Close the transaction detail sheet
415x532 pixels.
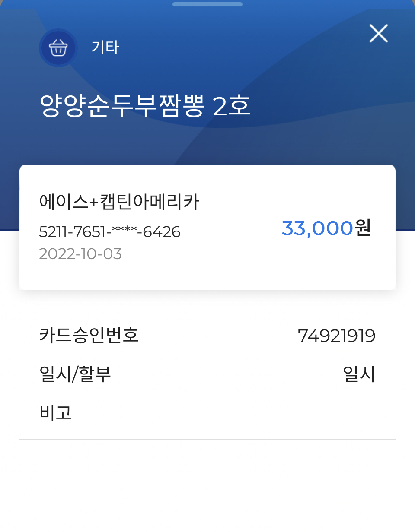(378, 33)
